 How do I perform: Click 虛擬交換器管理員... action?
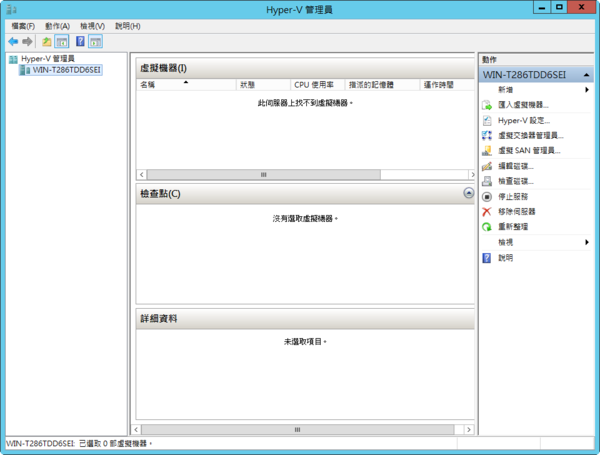coord(530,135)
